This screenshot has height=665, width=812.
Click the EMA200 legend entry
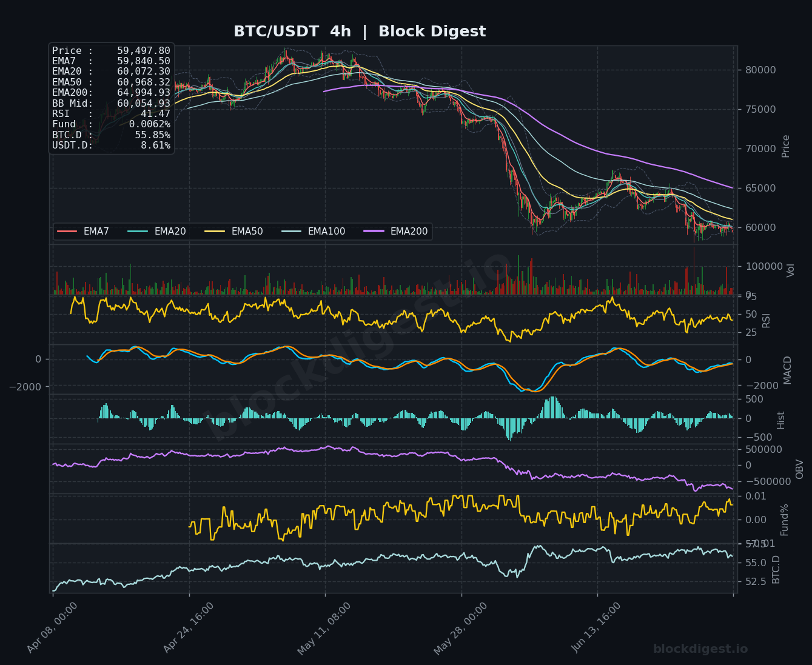click(x=396, y=232)
